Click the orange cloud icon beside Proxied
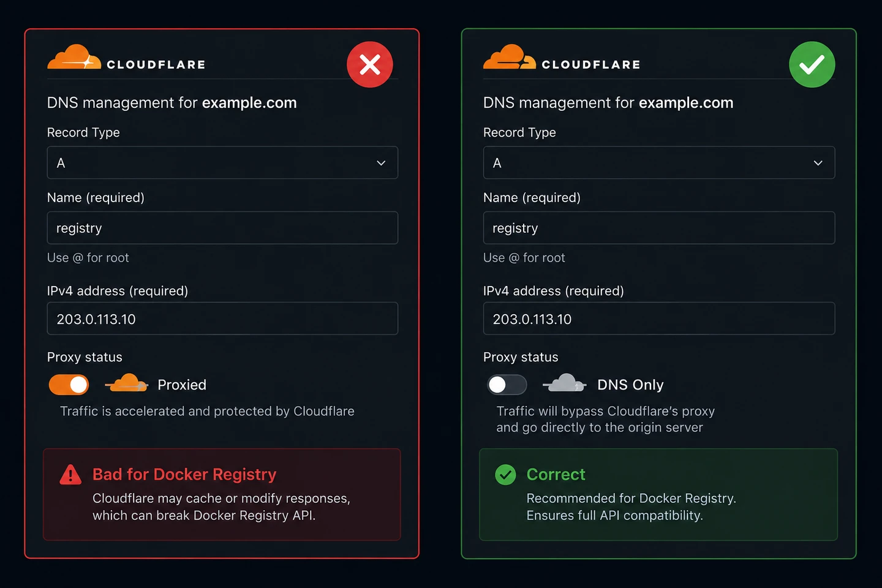Viewport: 882px width, 588px height. point(127,383)
